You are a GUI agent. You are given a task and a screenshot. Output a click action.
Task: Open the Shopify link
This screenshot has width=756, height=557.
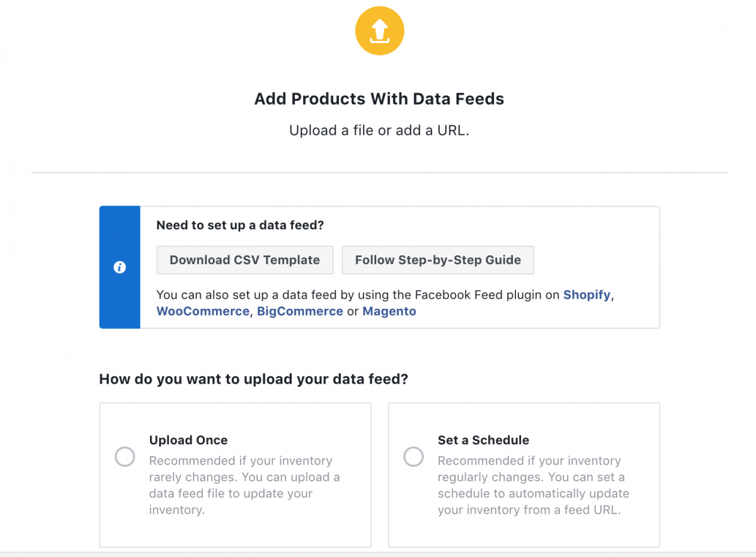(587, 294)
